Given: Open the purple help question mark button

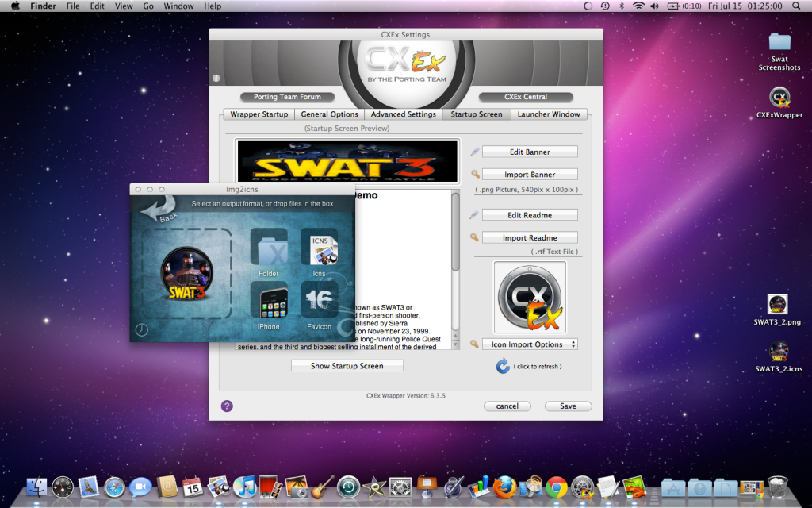Looking at the screenshot, I should (227, 406).
